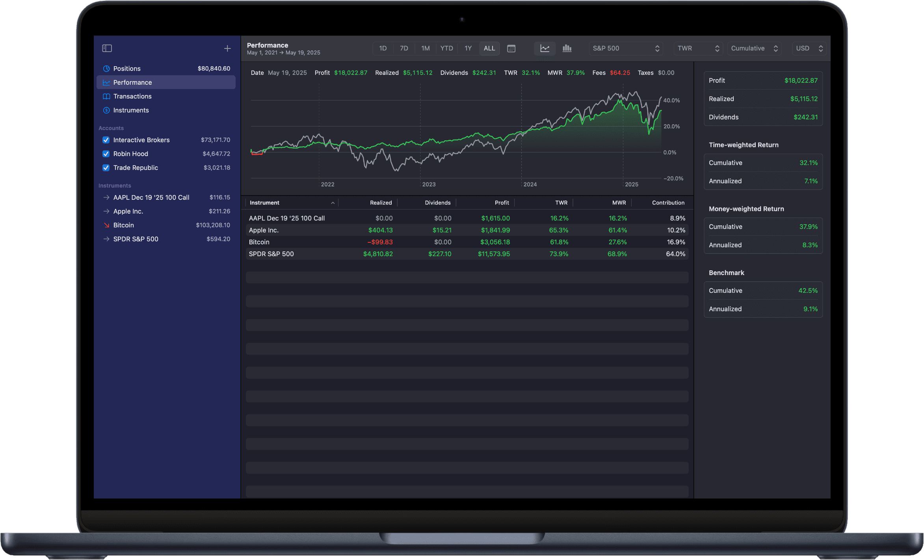Image resolution: width=924 pixels, height=560 pixels.
Task: Open the S&P 500 benchmark dropdown
Action: tap(625, 48)
